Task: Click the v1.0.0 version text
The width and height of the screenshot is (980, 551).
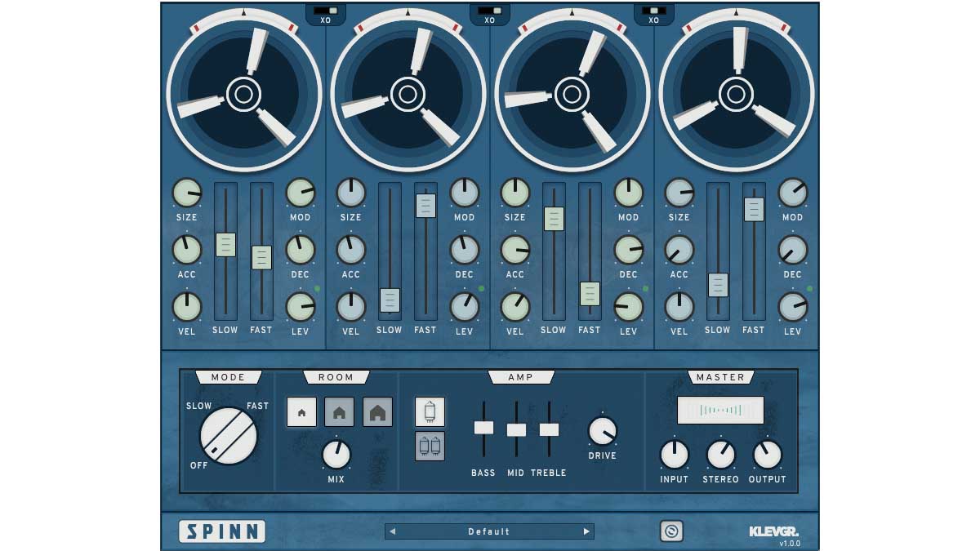Action: 789,544
